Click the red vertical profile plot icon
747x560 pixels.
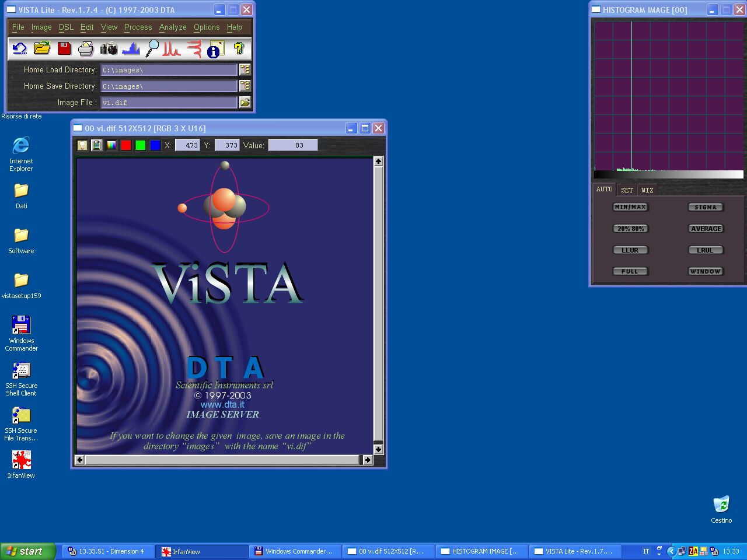(x=194, y=49)
